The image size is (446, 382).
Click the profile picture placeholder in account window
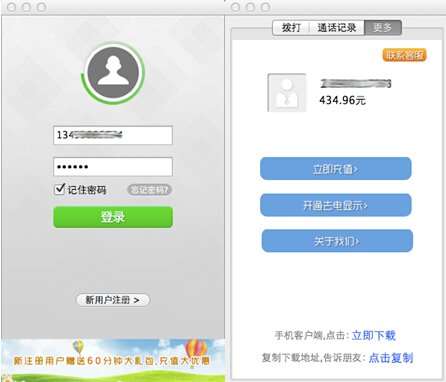287,93
